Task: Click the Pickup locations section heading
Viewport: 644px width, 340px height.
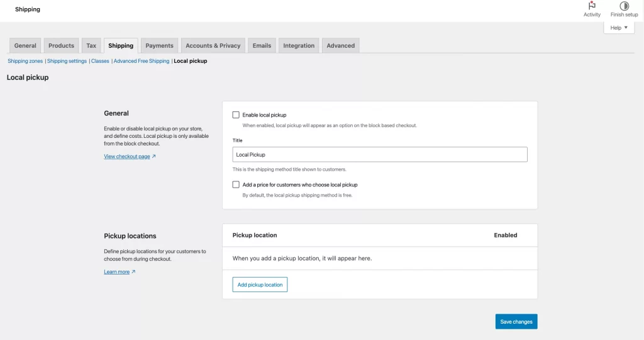Action: coord(130,236)
